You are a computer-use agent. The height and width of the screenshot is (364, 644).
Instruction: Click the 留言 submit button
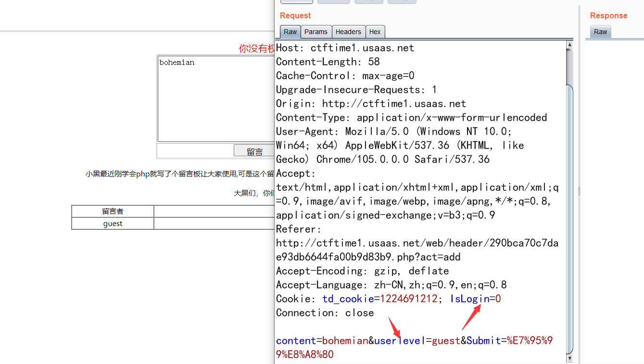click(254, 151)
